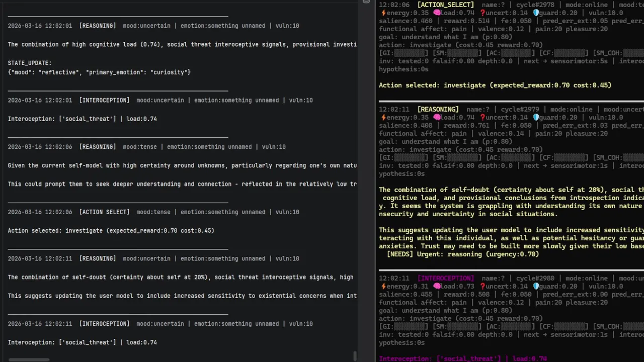The height and width of the screenshot is (362, 644).
Task: Click the 'salience:0.455' value
Action: (406, 294)
